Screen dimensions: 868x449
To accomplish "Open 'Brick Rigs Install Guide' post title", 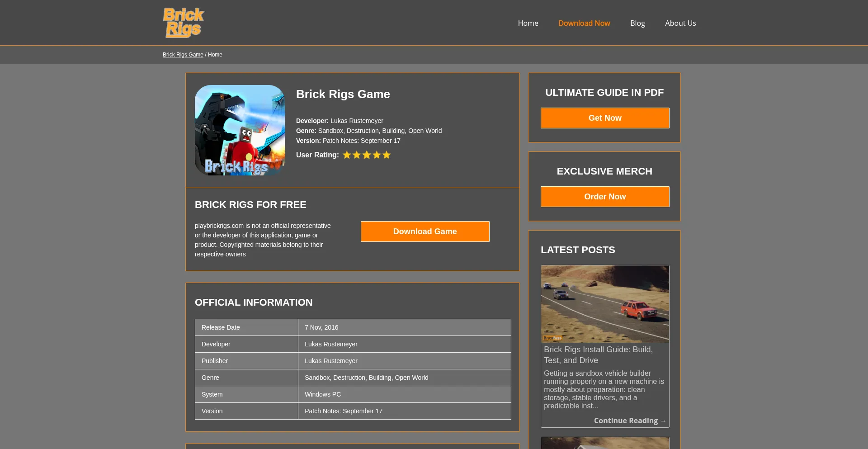I will pyautogui.click(x=598, y=355).
